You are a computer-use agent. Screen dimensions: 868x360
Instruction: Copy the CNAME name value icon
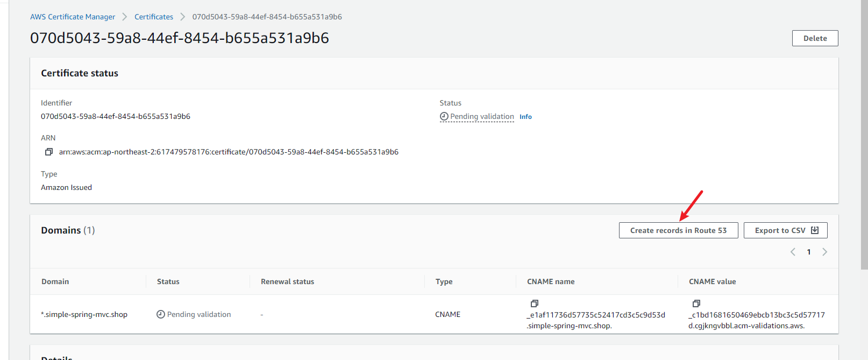(x=535, y=303)
